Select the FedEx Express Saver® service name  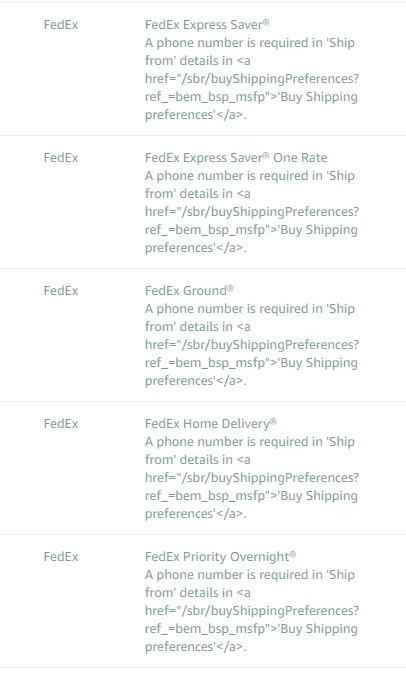coord(207,25)
